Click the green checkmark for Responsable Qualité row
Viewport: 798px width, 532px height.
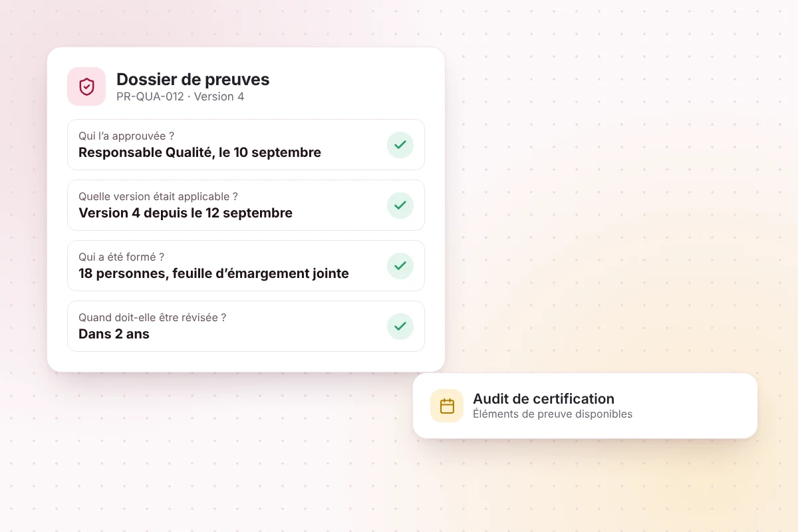(x=400, y=145)
